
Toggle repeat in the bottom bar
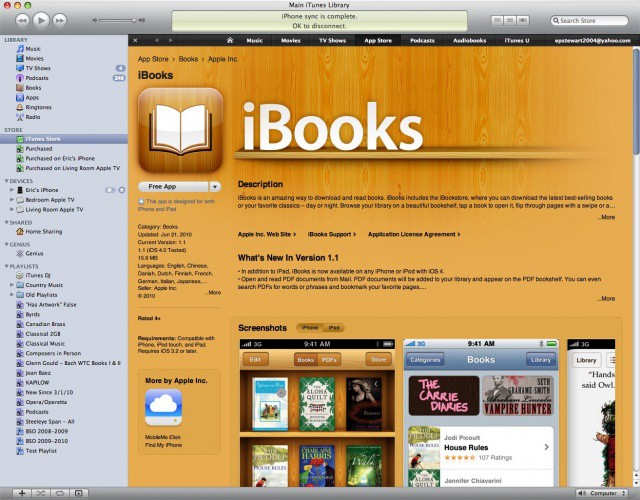58,493
